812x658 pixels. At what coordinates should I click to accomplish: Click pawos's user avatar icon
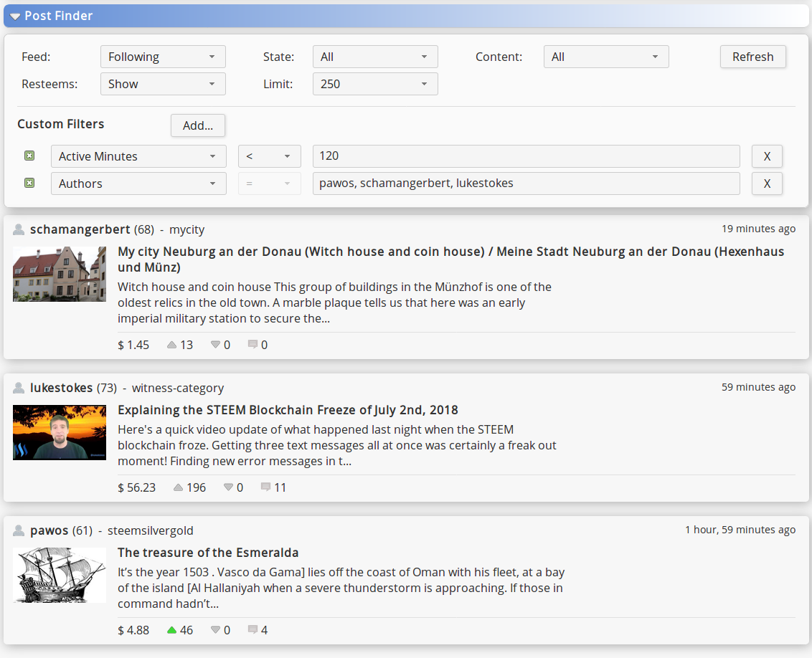(x=19, y=530)
